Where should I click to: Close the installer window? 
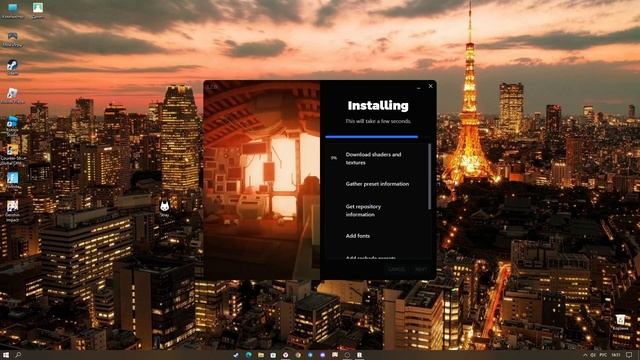tap(430, 86)
